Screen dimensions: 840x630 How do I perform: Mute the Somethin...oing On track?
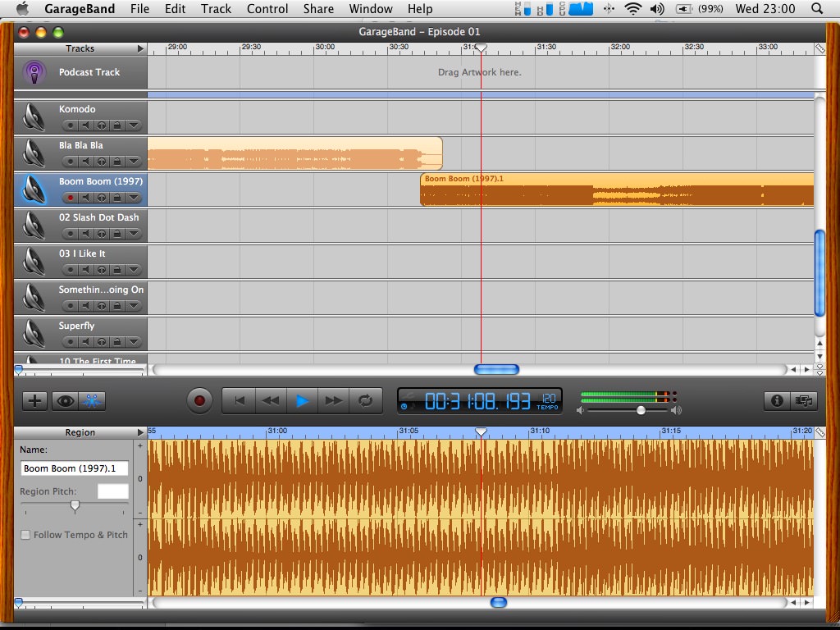85,306
